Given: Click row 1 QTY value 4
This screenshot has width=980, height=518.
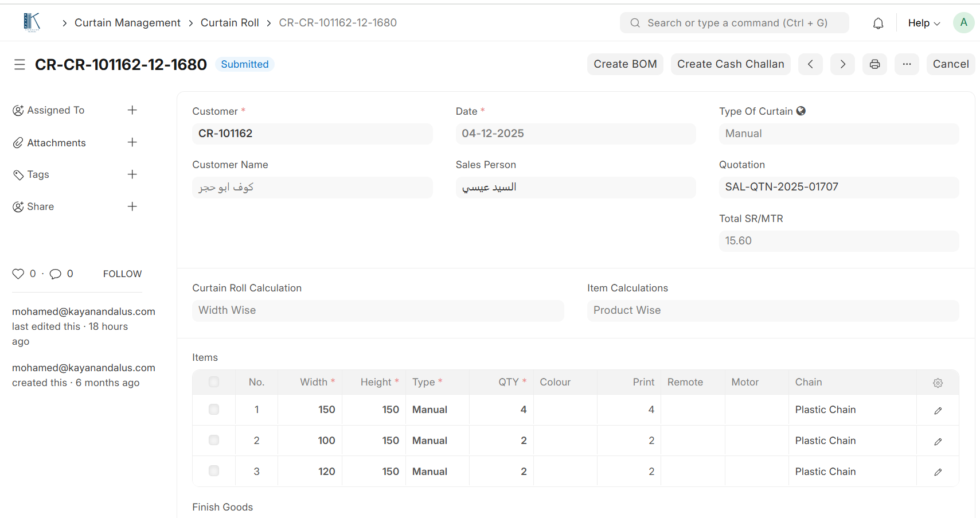Looking at the screenshot, I should point(523,410).
